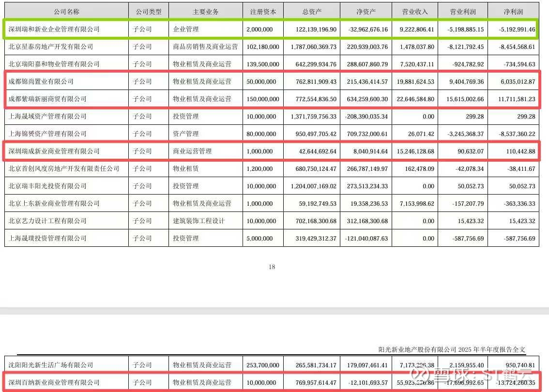Image resolution: width=549 pixels, height=392 pixels.
Task: Click company name 上海晟璞投资管理有限公司
Action: 47,239
